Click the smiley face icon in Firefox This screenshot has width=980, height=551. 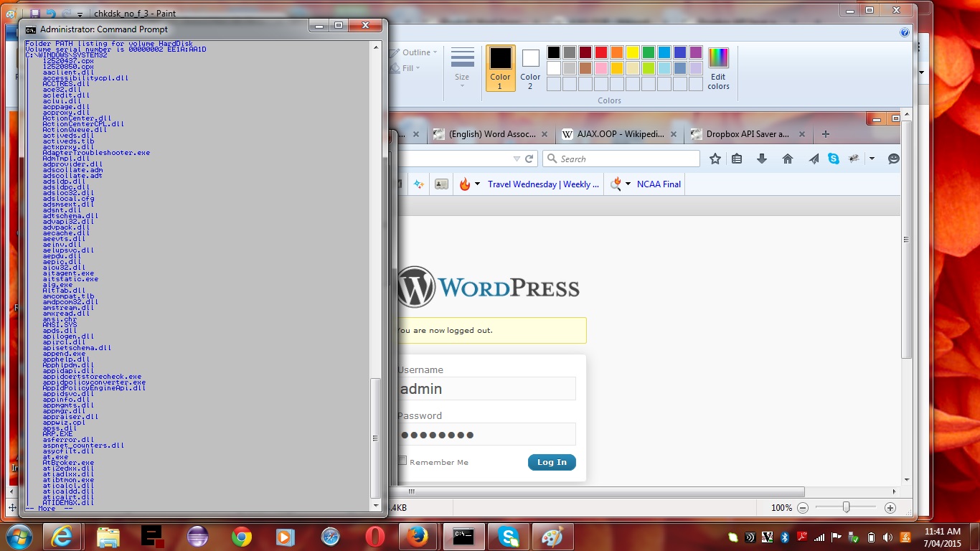[x=893, y=159]
